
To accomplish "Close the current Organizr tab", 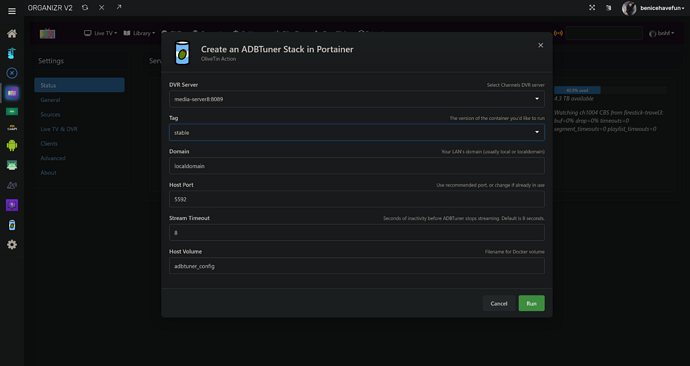I will click(102, 7).
